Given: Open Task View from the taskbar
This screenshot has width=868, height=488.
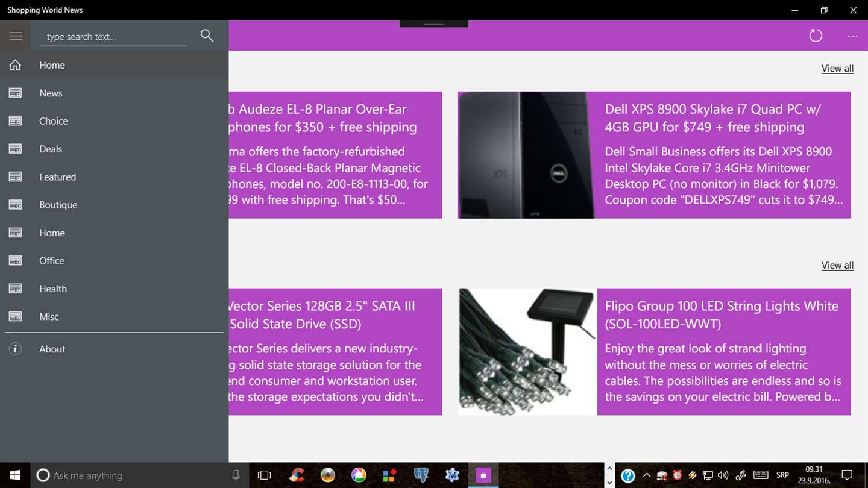Looking at the screenshot, I should click(x=264, y=475).
